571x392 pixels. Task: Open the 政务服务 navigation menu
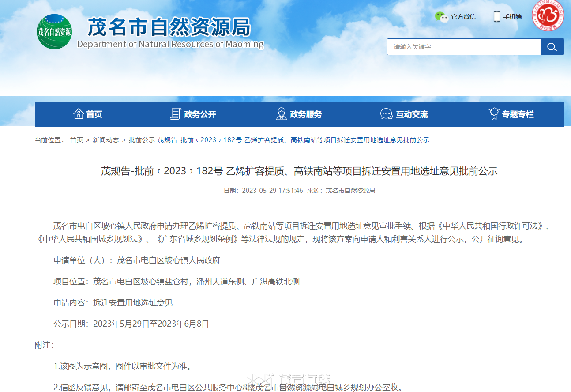tap(299, 114)
